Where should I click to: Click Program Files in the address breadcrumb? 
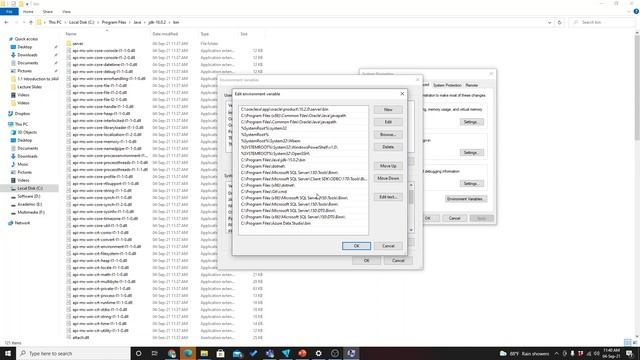(114, 22)
